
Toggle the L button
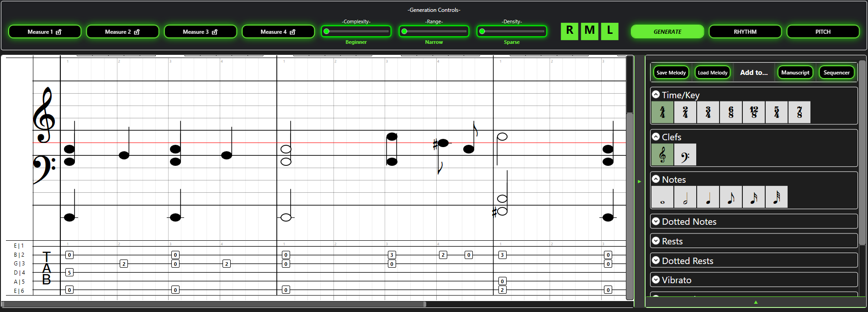pos(609,31)
